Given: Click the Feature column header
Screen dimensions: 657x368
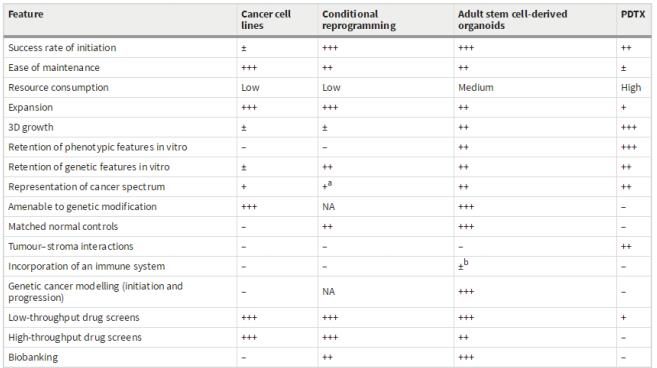Looking at the screenshot, I should coord(26,14).
